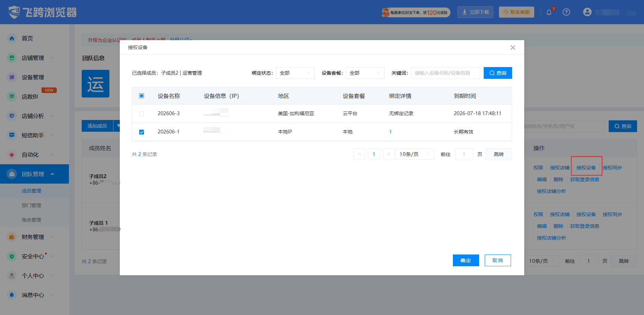Click the 店铺分析 sidebar icon
Image resolution: width=644 pixels, height=315 pixels.
[x=12, y=116]
